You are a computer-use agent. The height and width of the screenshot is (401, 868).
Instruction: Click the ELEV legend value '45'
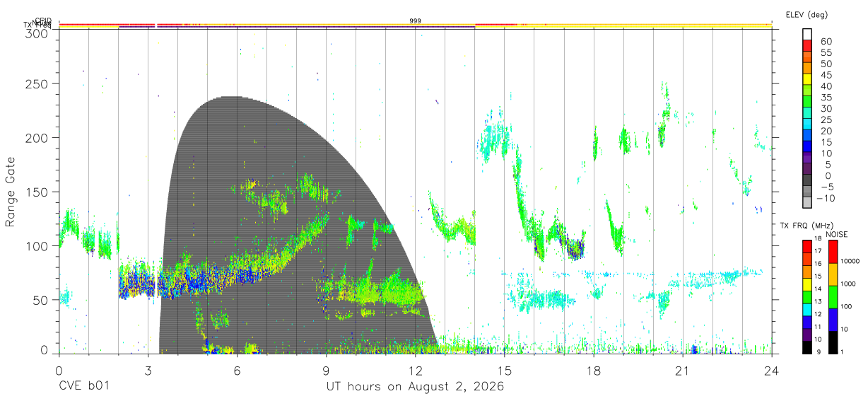825,75
